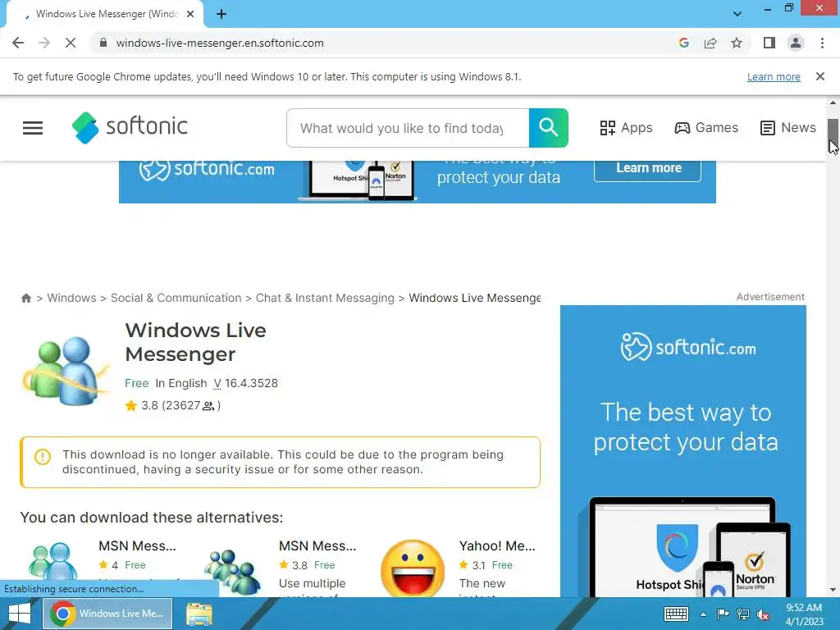Open the Apps section
This screenshot has width=840, height=630.
tap(626, 127)
